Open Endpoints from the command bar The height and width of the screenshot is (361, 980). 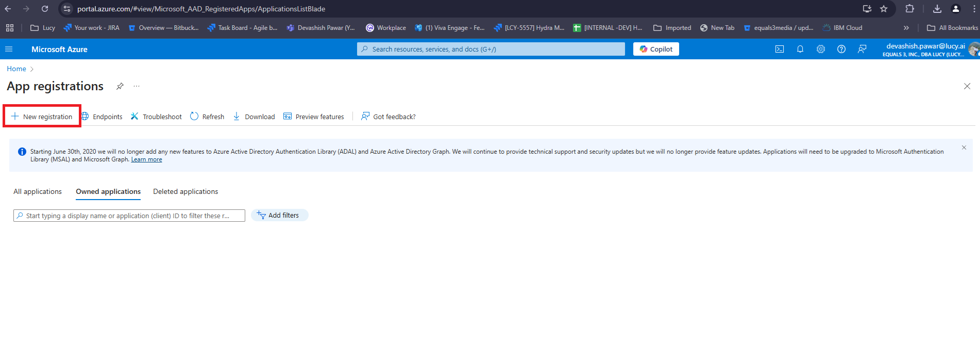102,117
